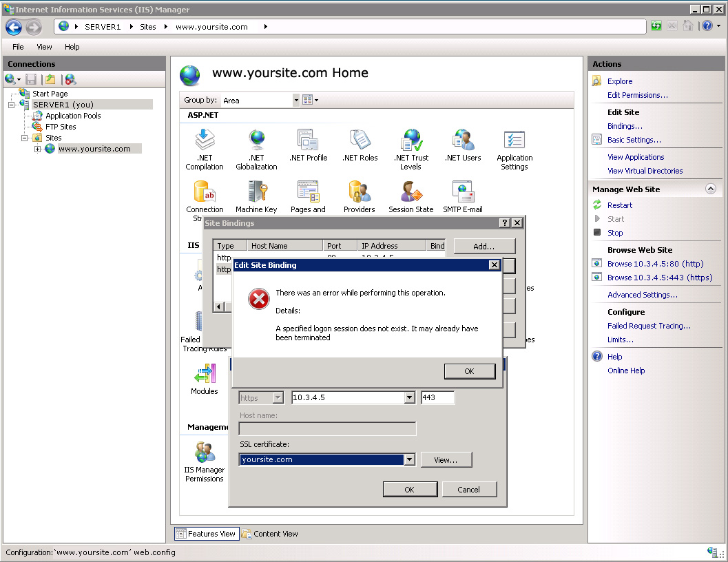Click the view mode icon beside Group by

[x=307, y=100]
